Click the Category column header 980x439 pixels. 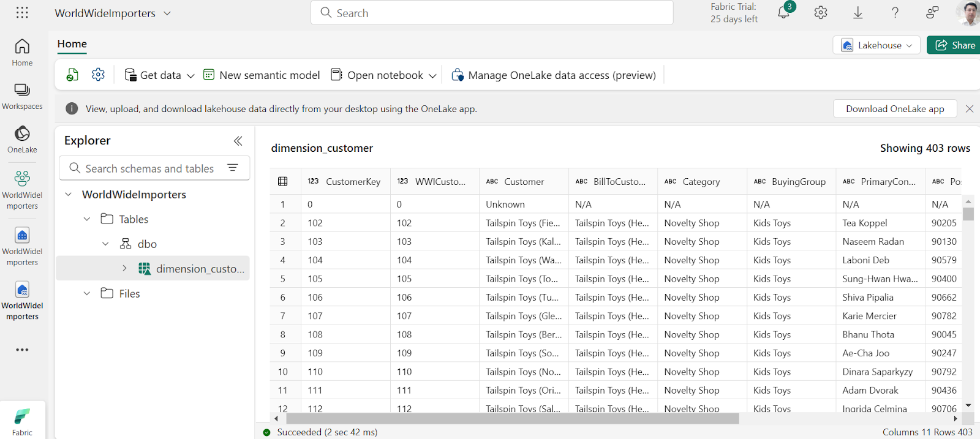pyautogui.click(x=702, y=182)
